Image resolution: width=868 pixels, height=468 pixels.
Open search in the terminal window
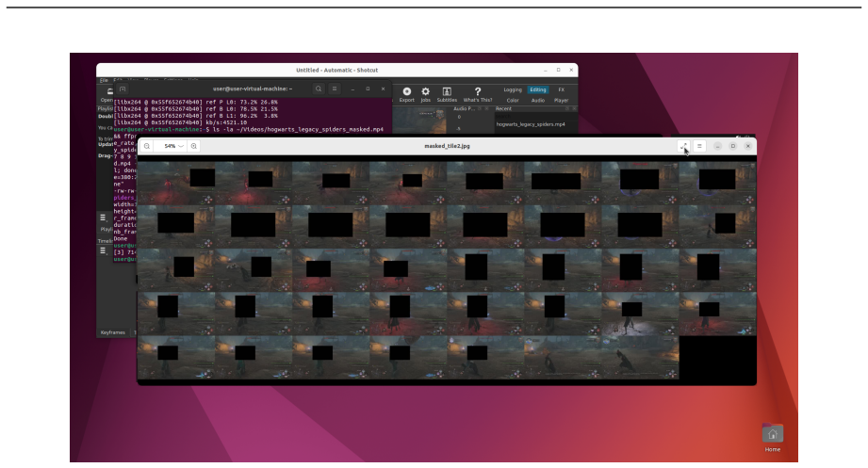coord(319,89)
